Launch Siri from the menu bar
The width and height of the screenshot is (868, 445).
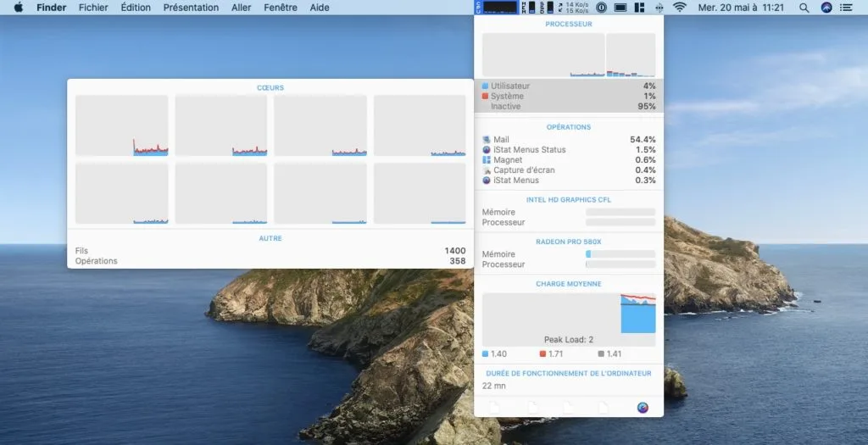[x=826, y=7]
